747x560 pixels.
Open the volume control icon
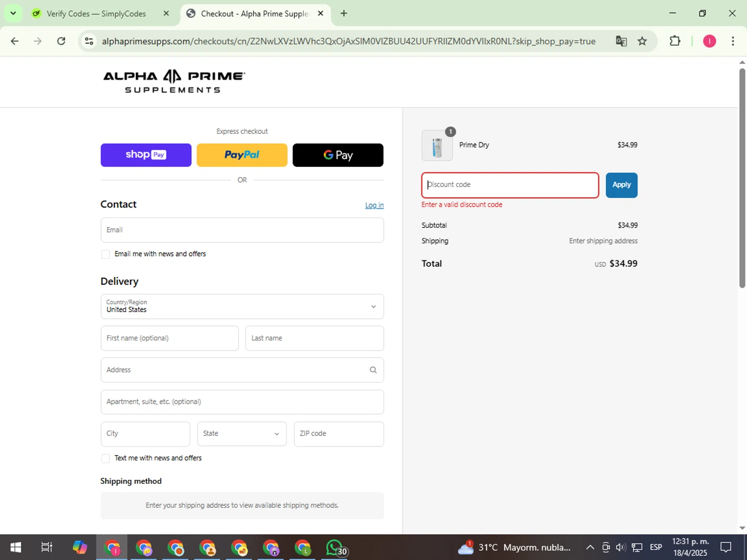pos(621,548)
